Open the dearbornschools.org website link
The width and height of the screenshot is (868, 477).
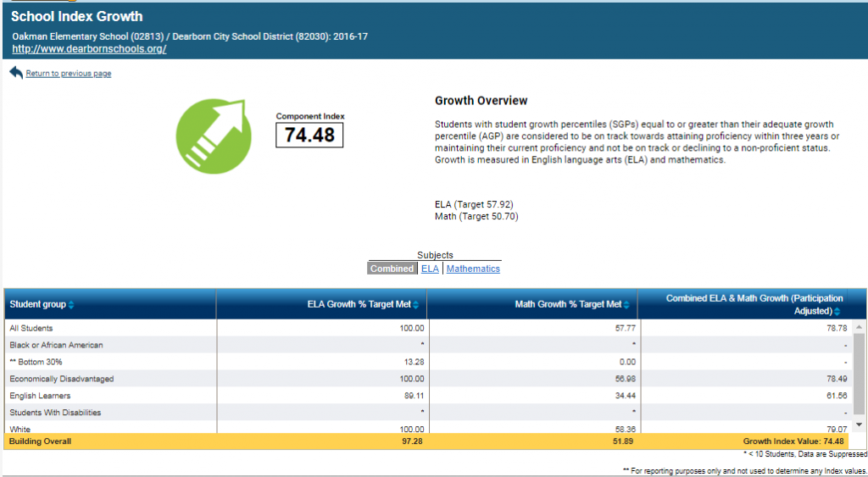click(89, 49)
